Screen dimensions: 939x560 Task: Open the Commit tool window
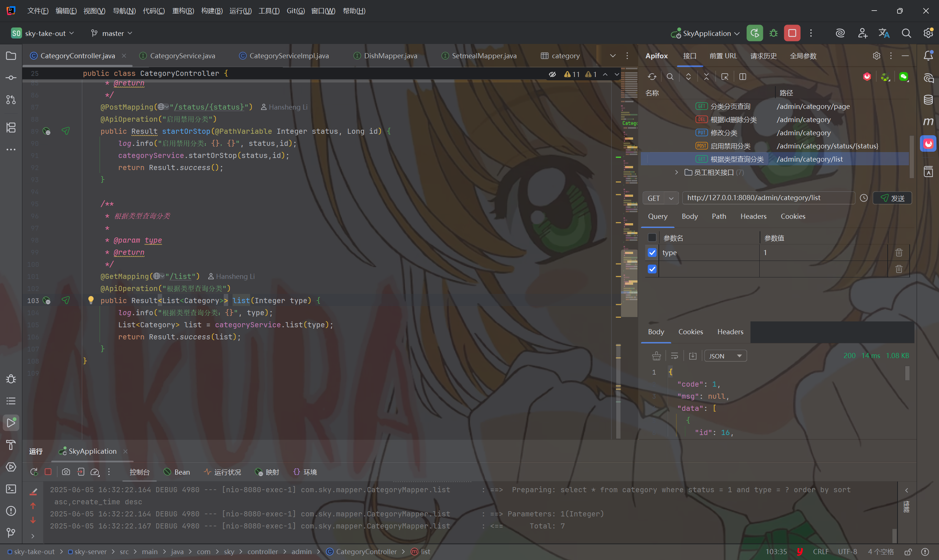(x=11, y=78)
